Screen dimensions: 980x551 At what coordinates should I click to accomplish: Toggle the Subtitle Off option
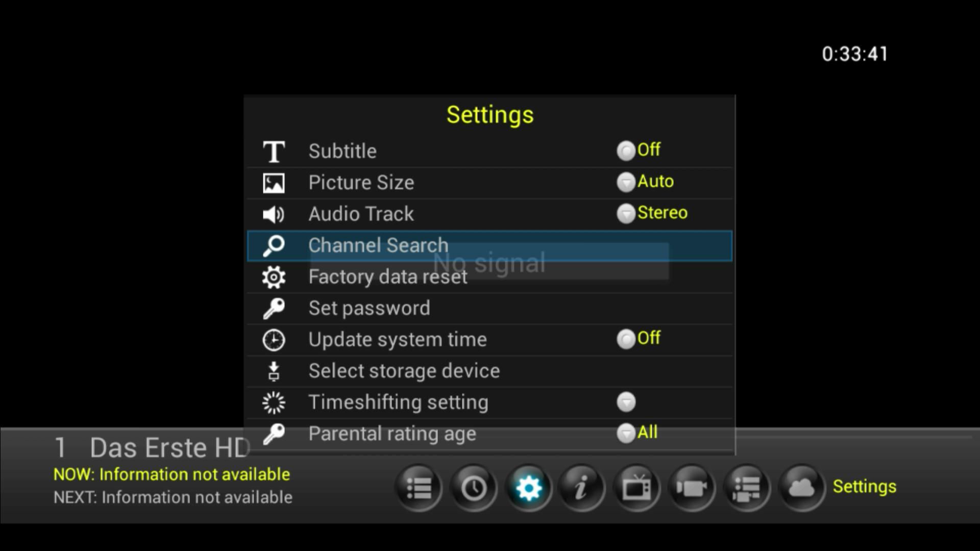(x=639, y=151)
